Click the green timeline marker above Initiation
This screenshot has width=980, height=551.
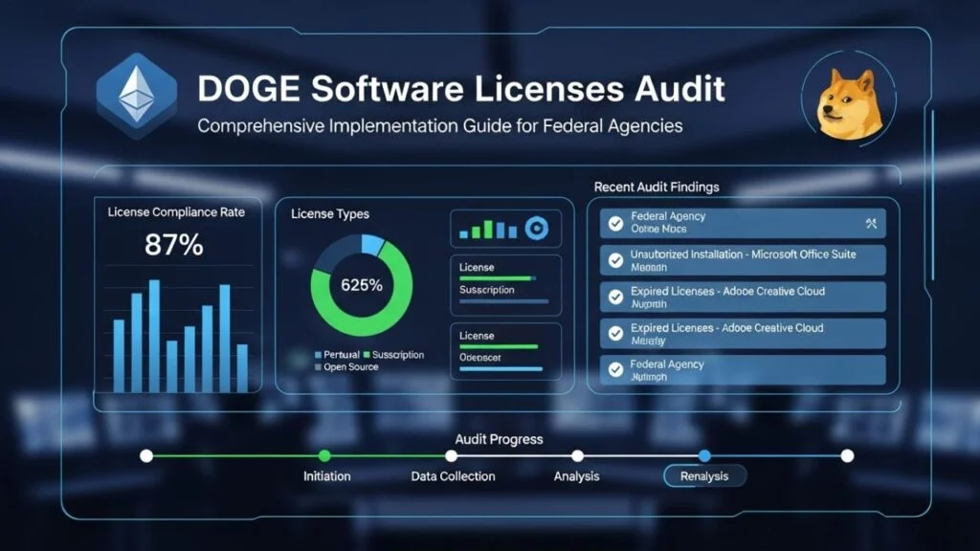(324, 456)
